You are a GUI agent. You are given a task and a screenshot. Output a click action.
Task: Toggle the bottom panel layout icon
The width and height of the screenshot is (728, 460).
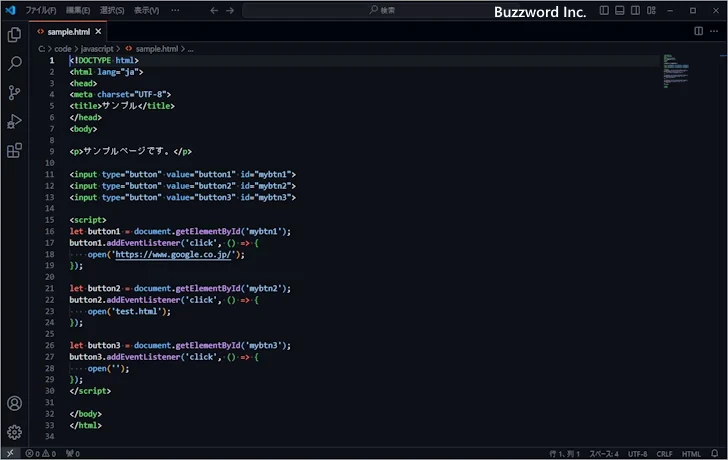[619, 10]
